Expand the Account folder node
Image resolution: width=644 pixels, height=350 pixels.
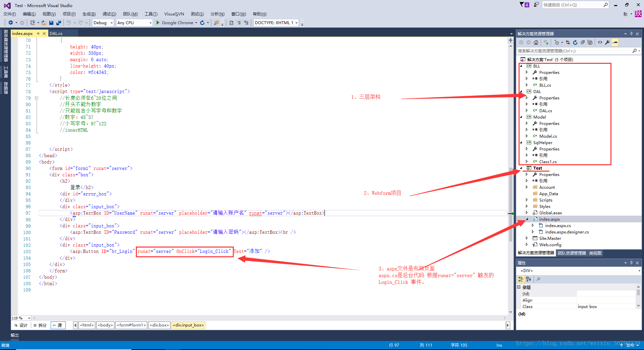click(x=527, y=187)
